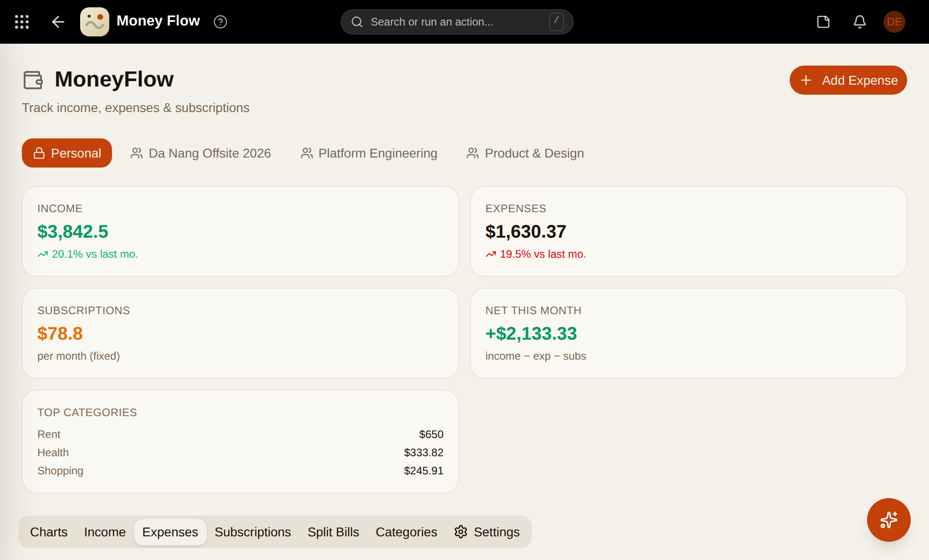Click the expenses upward trend arrow icon

(x=491, y=254)
